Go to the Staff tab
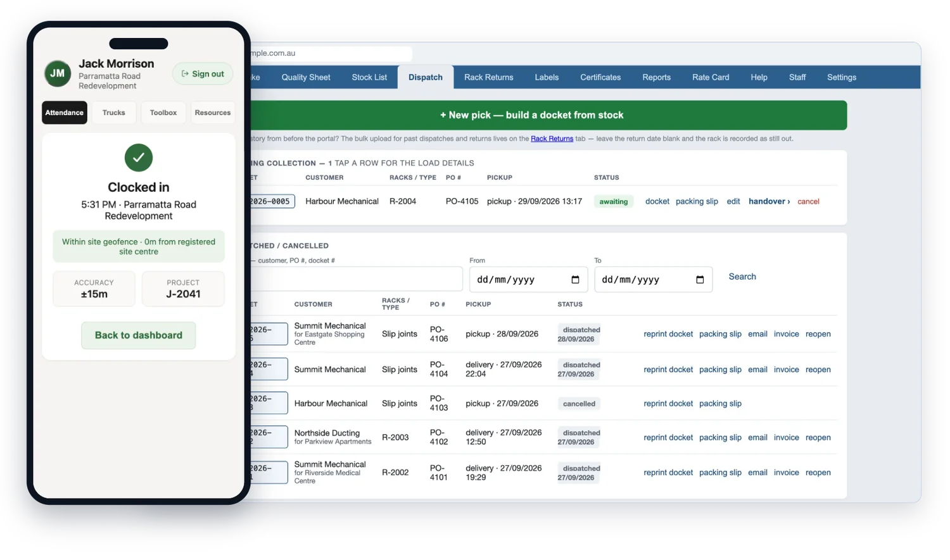 pyautogui.click(x=797, y=77)
